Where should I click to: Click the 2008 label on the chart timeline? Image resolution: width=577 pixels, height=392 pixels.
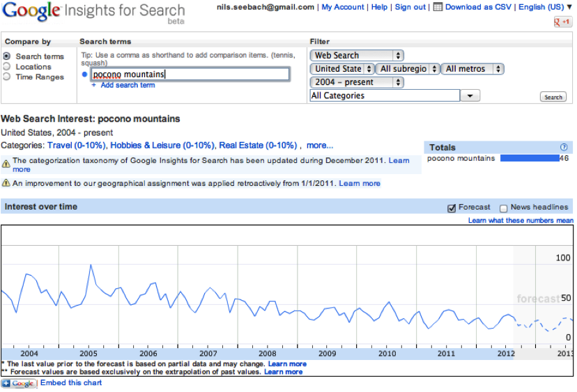tap(267, 354)
